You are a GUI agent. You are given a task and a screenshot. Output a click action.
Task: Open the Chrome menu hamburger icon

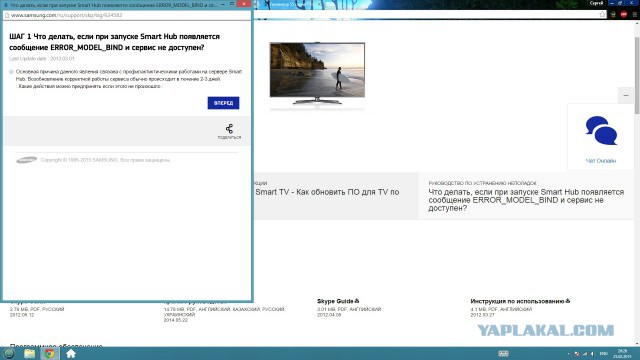pos(634,15)
